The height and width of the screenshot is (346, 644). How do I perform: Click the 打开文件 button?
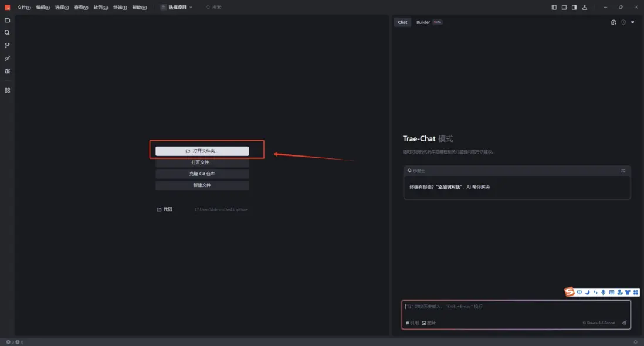tap(202, 162)
